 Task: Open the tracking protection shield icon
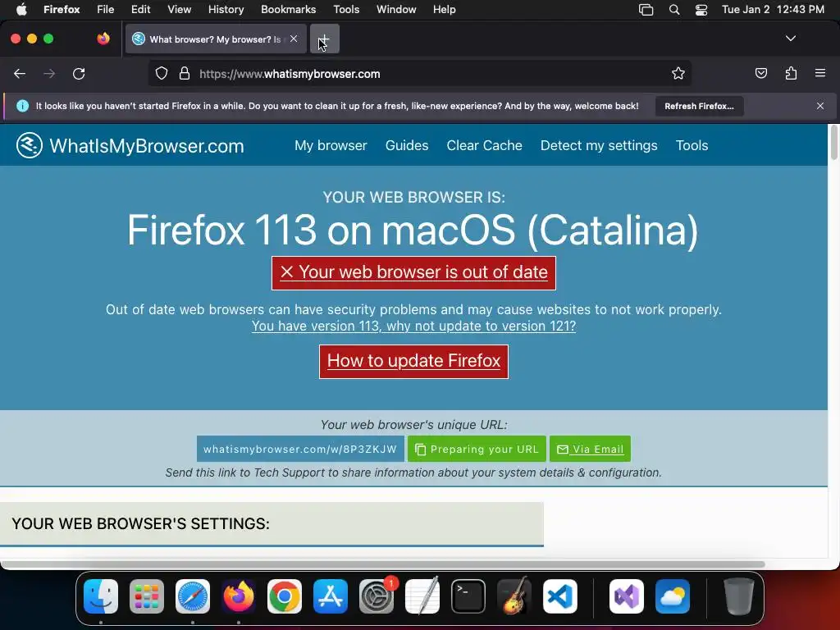click(162, 74)
